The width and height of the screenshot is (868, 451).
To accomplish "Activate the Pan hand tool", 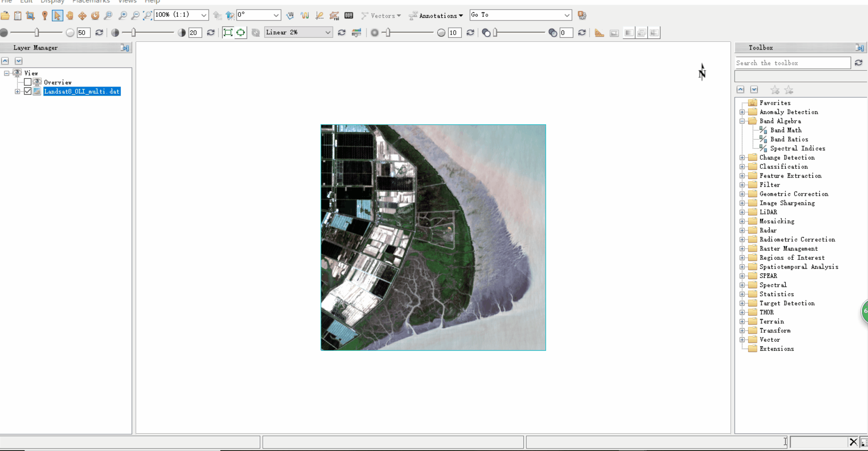I will (70, 15).
